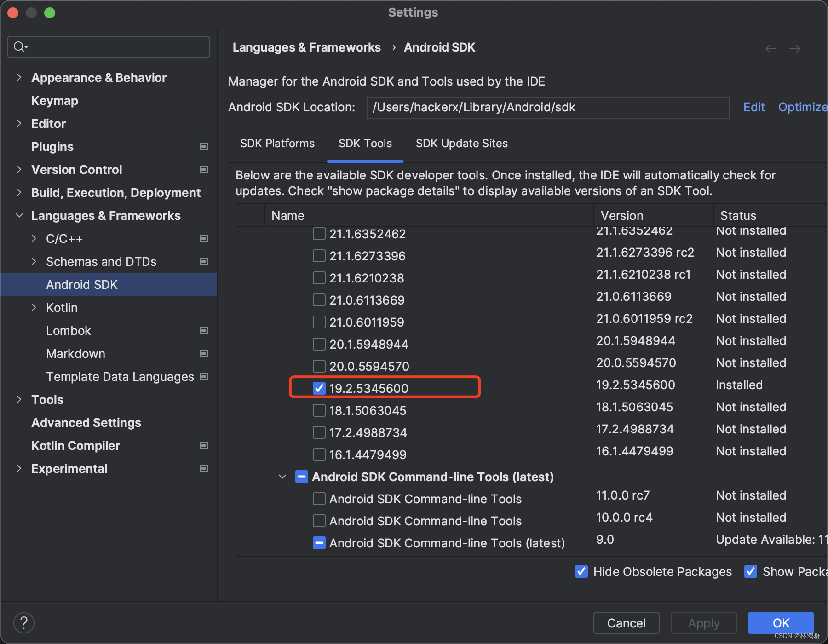Click the project-level icon beside Plugins
The width and height of the screenshot is (828, 644).
coord(204,147)
